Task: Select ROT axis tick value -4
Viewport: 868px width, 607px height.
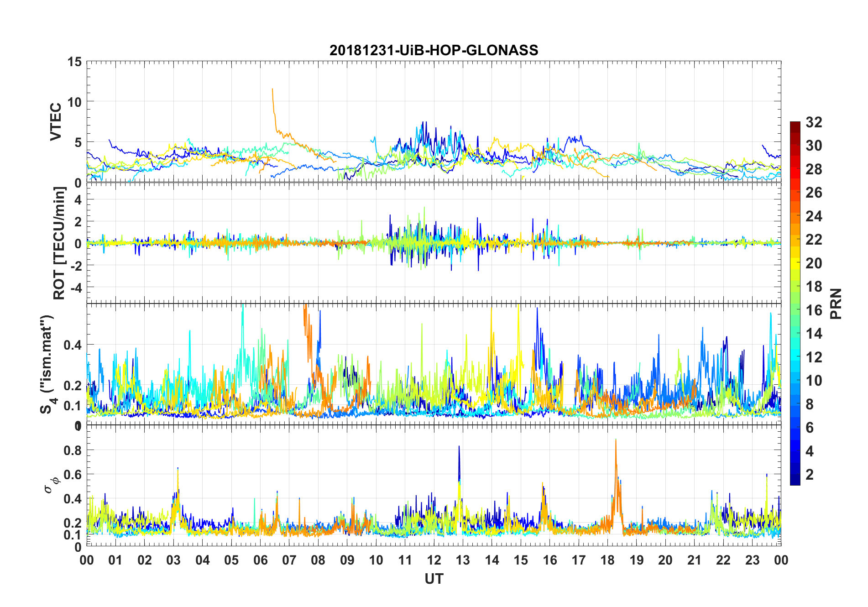Action: tap(76, 288)
